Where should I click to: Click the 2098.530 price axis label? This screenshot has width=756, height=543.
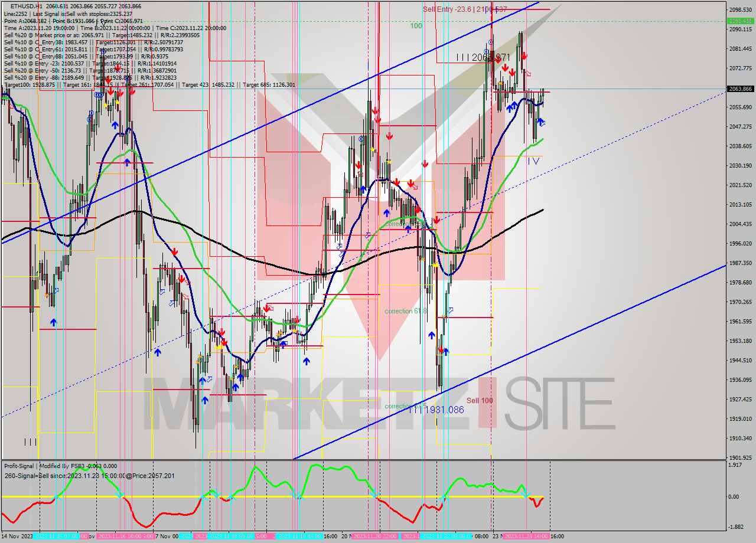[741, 10]
